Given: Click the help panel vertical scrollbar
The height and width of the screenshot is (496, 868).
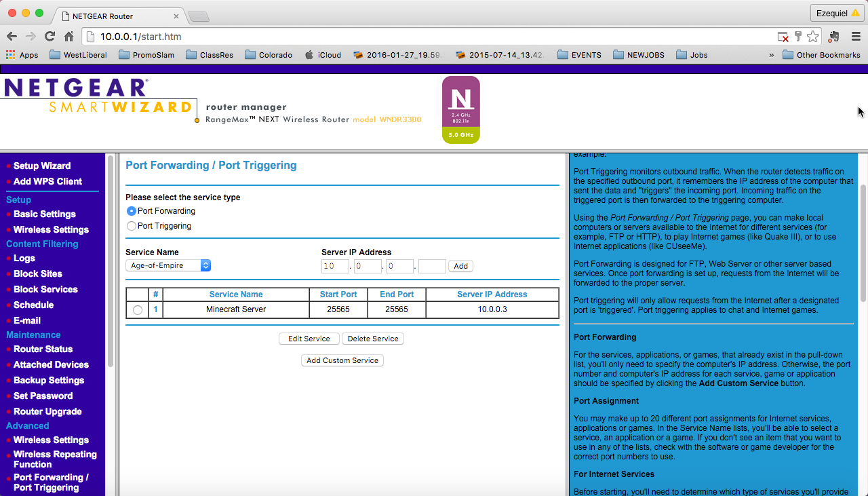Looking at the screenshot, I should (863, 244).
